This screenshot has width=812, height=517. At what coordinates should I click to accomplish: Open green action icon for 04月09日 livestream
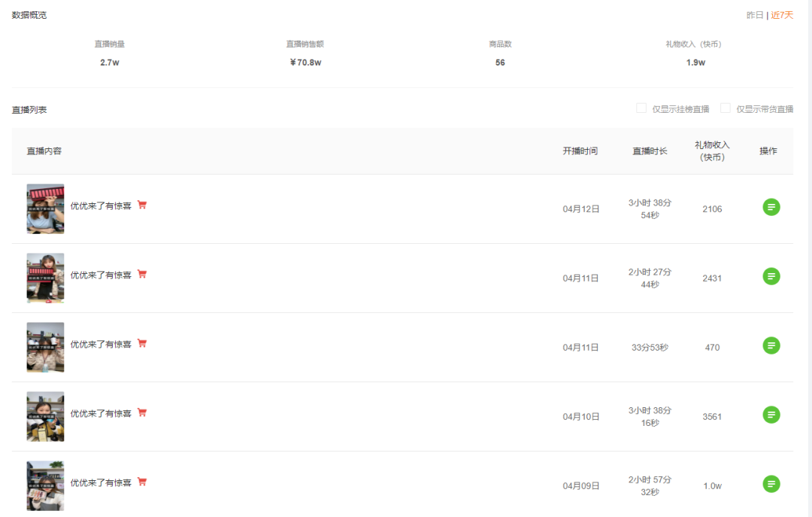click(771, 485)
